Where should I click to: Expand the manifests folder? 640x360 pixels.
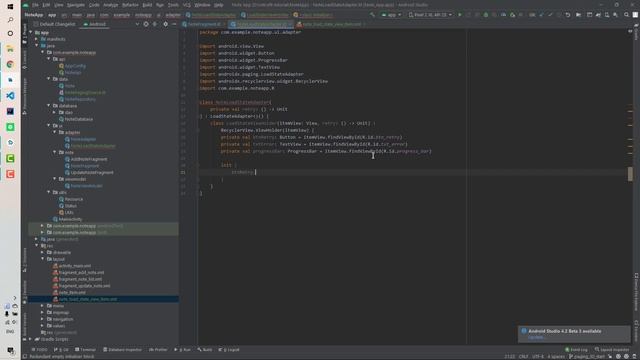tap(37, 39)
